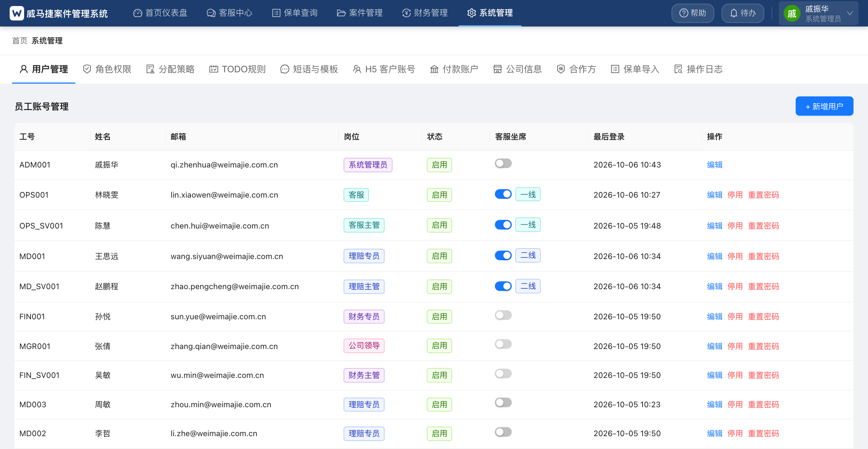Reset password for 李哲 MD002
Viewport: 868px width, 449px height.
pos(764,433)
